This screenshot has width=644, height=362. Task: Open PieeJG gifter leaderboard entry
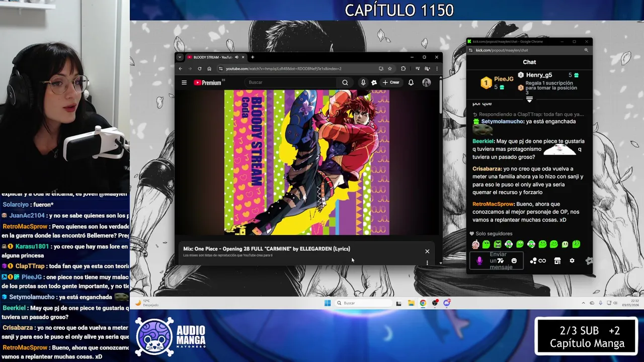click(x=497, y=82)
